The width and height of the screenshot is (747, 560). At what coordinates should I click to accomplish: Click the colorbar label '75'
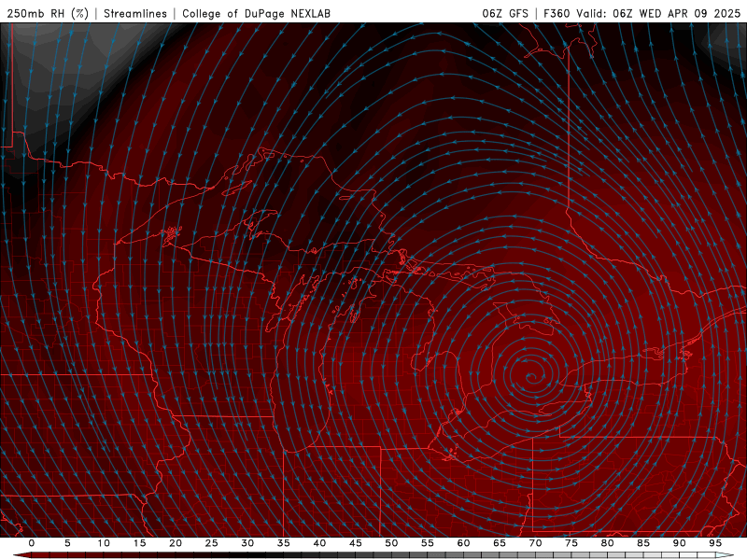571,543
